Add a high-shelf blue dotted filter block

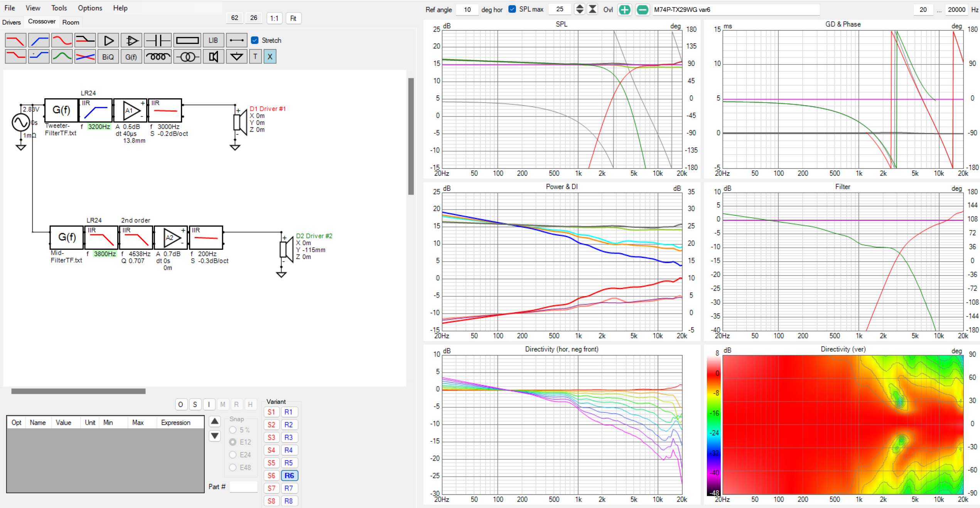click(39, 57)
